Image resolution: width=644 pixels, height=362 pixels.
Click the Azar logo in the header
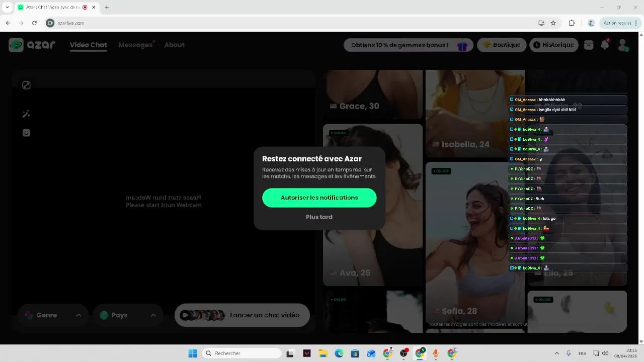[x=32, y=45]
